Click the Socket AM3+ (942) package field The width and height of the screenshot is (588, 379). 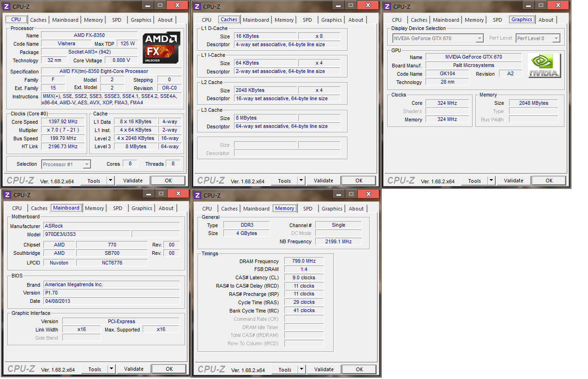click(89, 52)
